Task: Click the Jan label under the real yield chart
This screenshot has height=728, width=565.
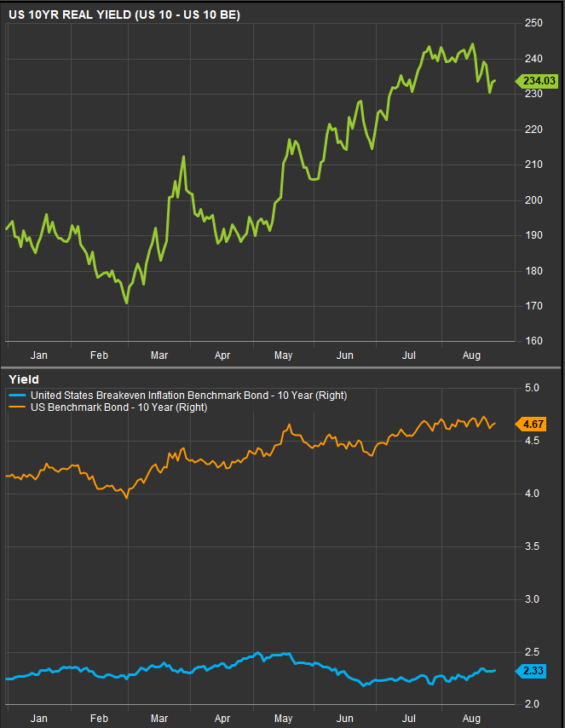Action: tap(39, 355)
